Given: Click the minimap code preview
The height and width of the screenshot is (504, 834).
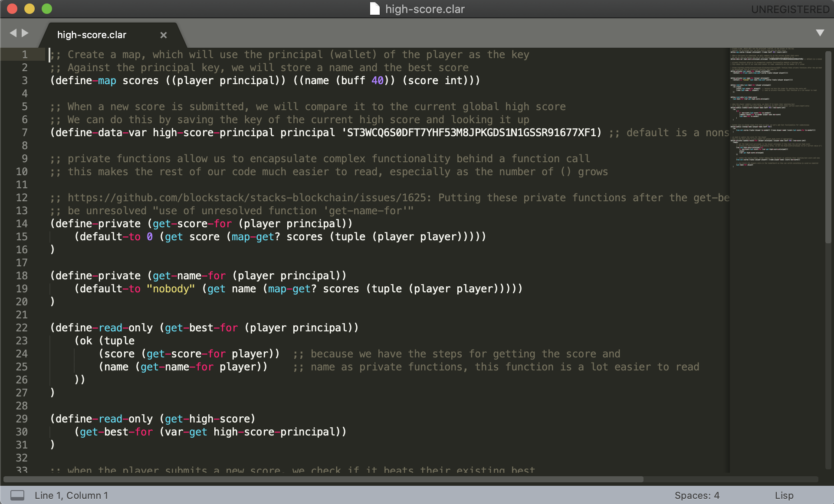Looking at the screenshot, I should point(776,107).
